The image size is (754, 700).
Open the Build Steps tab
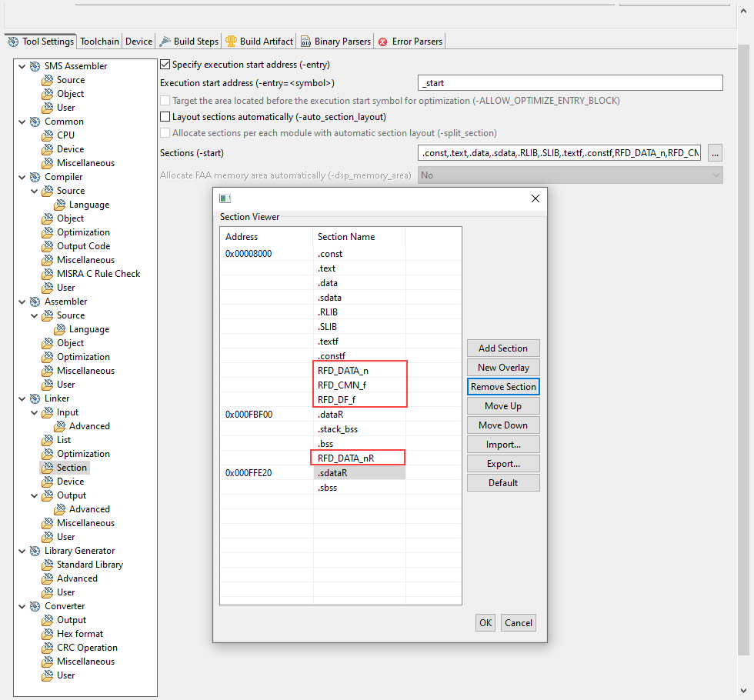pyautogui.click(x=188, y=42)
